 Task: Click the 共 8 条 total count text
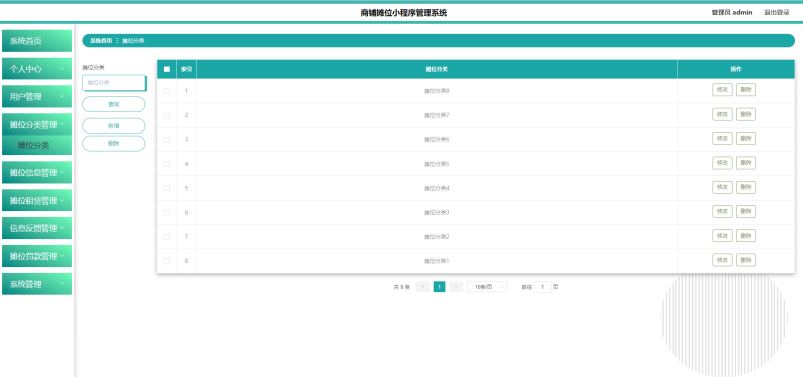[x=402, y=287]
